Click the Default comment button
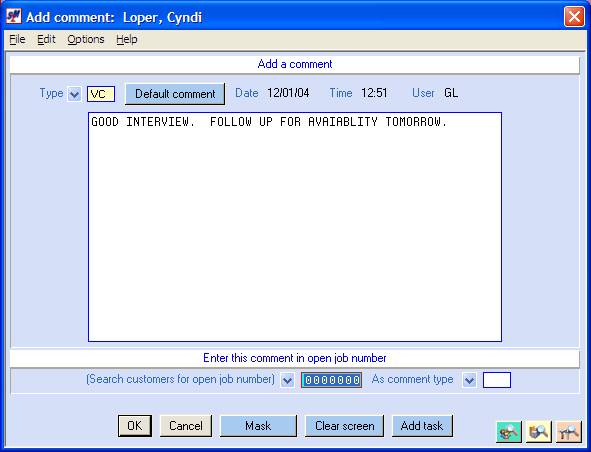The height and width of the screenshot is (452, 591). coord(175,94)
